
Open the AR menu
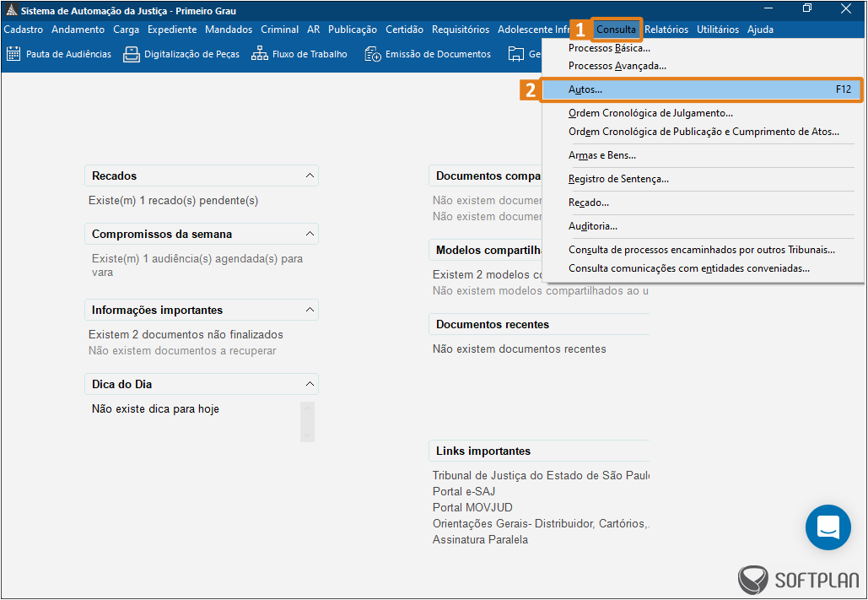pyautogui.click(x=313, y=30)
